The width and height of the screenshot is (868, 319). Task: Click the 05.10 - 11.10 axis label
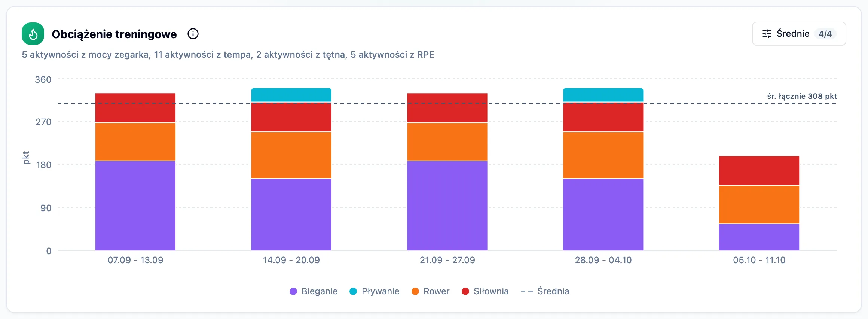tap(759, 260)
